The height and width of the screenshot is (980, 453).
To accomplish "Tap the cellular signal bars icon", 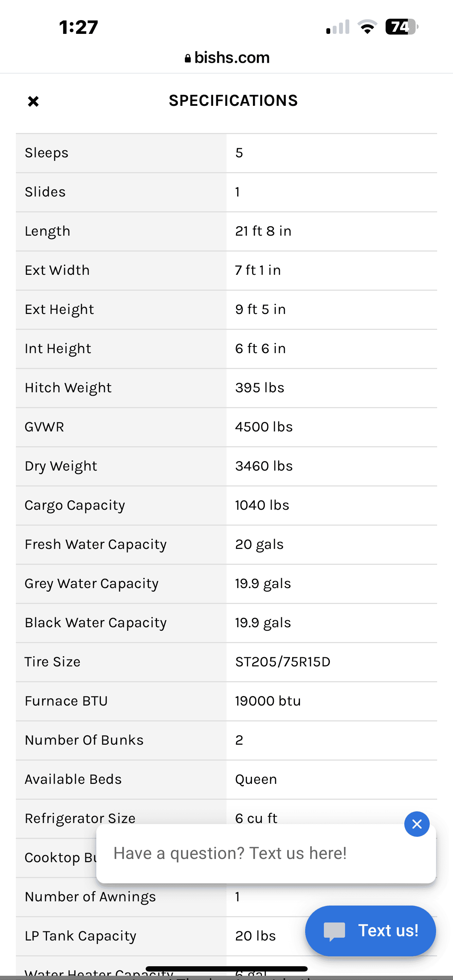I will click(x=338, y=27).
